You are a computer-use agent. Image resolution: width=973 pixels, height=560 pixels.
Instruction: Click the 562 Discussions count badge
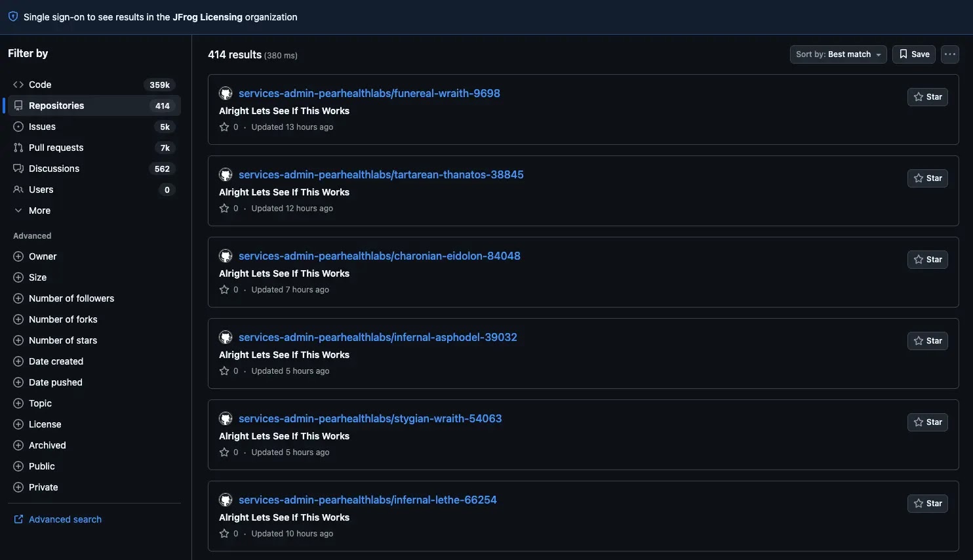[162, 169]
